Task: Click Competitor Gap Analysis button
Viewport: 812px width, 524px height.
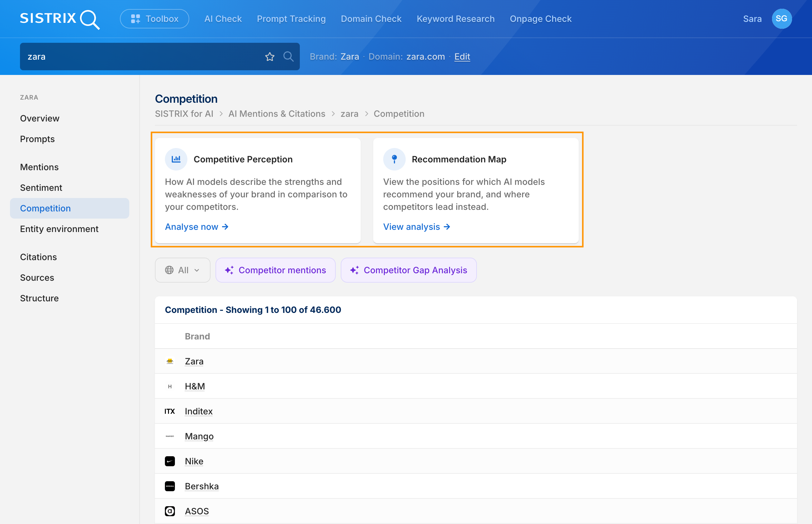Action: [x=408, y=270]
